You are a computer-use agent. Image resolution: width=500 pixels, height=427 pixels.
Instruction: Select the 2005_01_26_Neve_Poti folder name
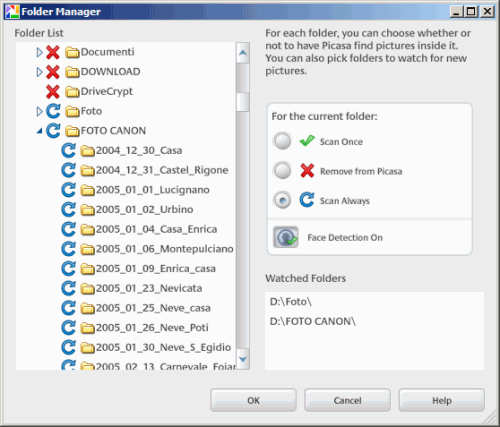[x=152, y=328]
